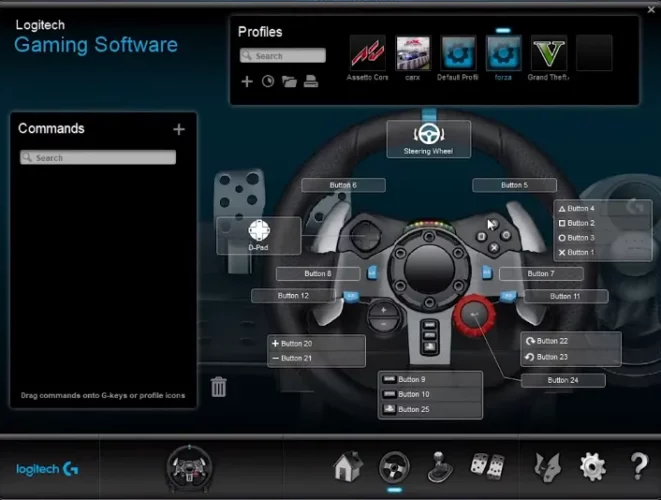Close the Gaming Software window
This screenshot has height=500, width=661.
point(651,9)
